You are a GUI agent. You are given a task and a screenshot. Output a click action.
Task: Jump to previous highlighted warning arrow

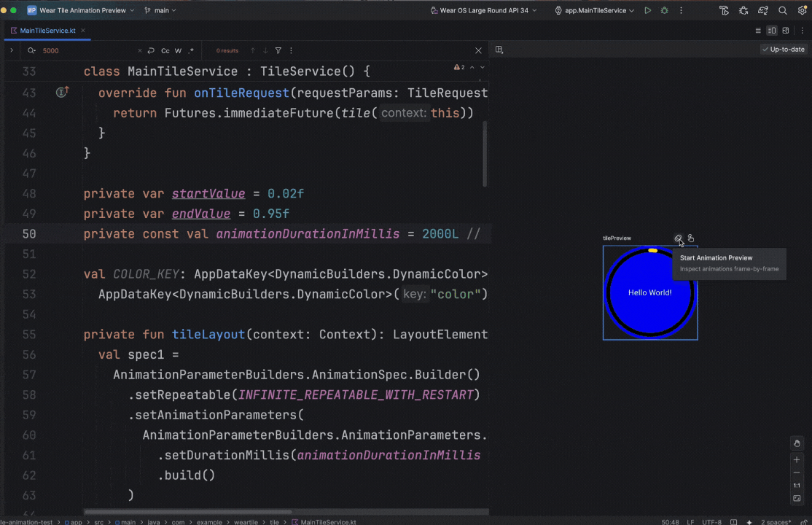coord(472,67)
